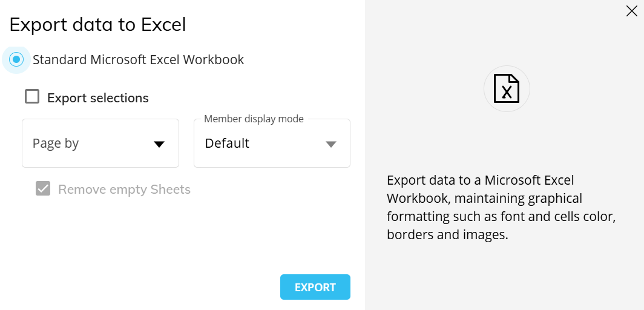Click the Excel file icon
The image size is (644, 310).
(x=507, y=88)
